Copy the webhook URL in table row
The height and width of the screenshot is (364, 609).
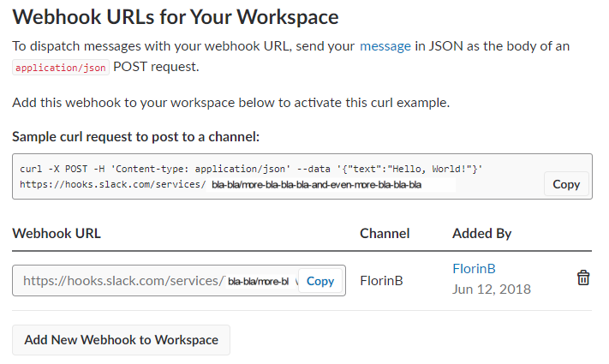pos(320,281)
